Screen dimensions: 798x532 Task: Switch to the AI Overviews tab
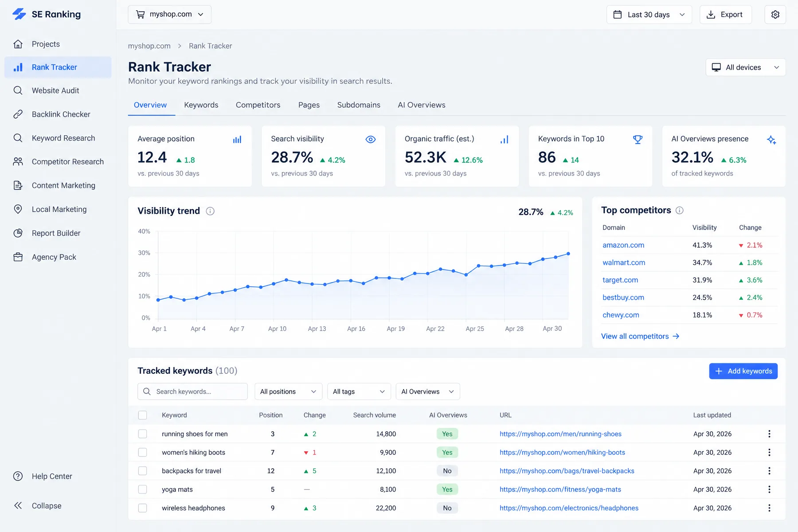pyautogui.click(x=422, y=105)
